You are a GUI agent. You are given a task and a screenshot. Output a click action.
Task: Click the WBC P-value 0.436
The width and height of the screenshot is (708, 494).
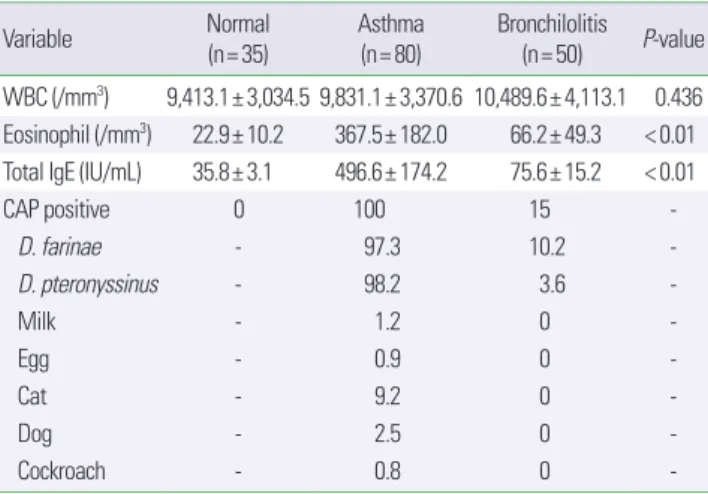679,97
